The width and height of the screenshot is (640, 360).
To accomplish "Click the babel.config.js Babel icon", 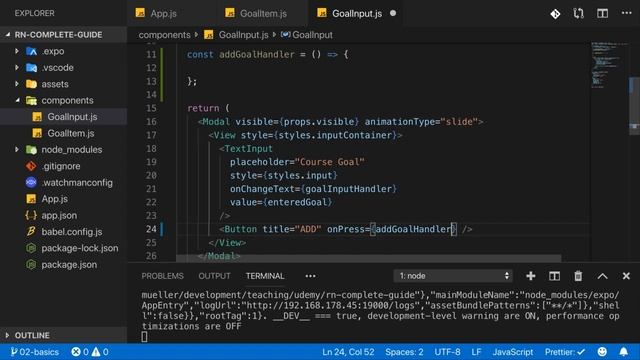I will pos(31,231).
